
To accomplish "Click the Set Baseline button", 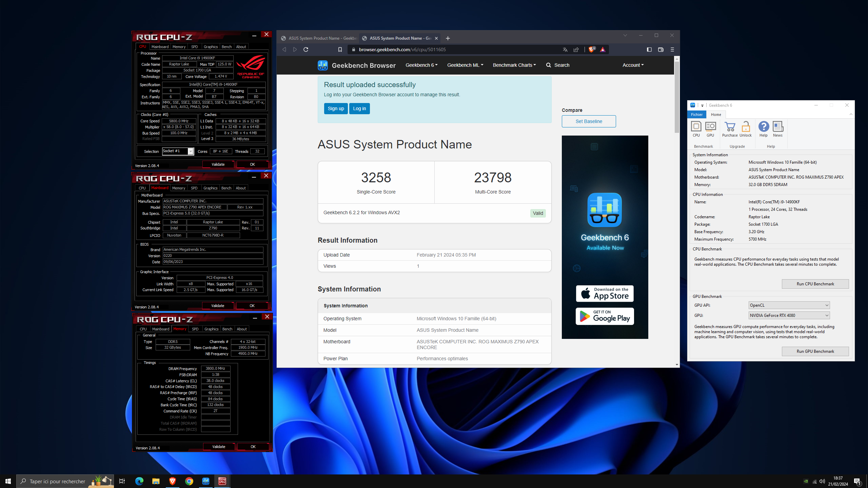I will (x=589, y=121).
